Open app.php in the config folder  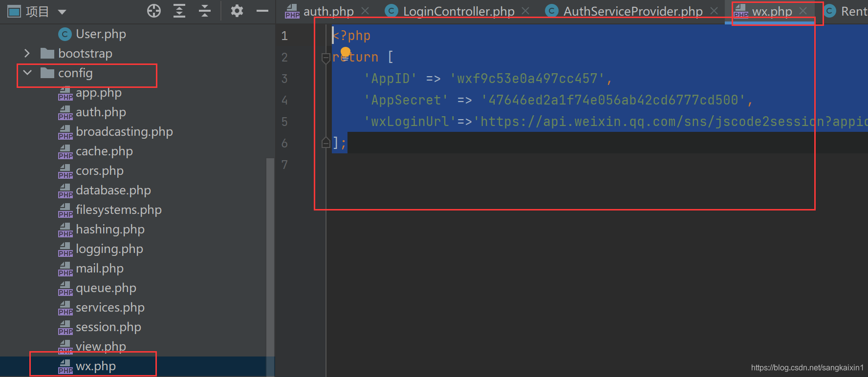tap(98, 93)
